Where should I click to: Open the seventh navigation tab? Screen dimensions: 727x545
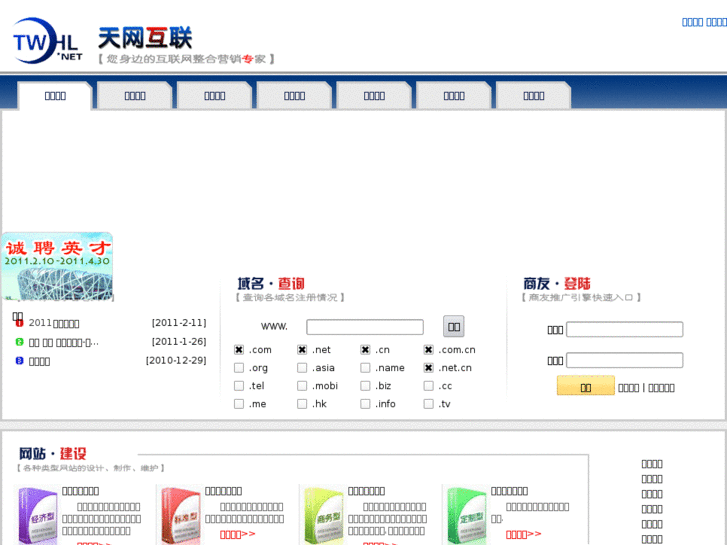point(534,96)
